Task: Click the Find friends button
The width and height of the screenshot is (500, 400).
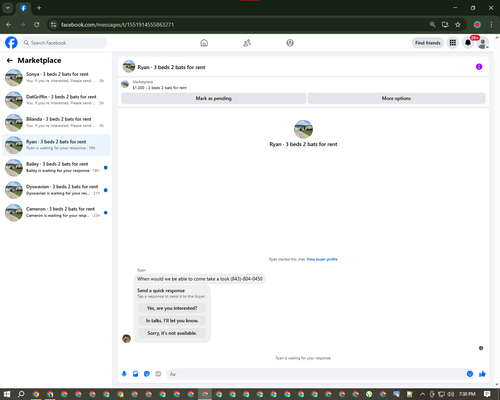Action: pyautogui.click(x=428, y=43)
